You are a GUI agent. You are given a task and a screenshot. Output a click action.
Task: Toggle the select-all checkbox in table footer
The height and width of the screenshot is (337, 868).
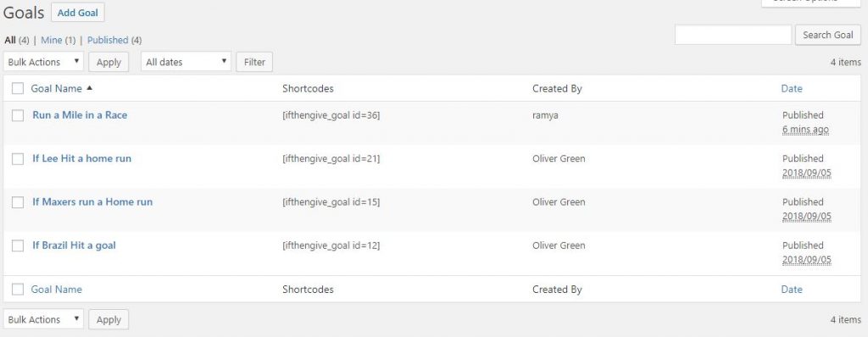(x=18, y=290)
